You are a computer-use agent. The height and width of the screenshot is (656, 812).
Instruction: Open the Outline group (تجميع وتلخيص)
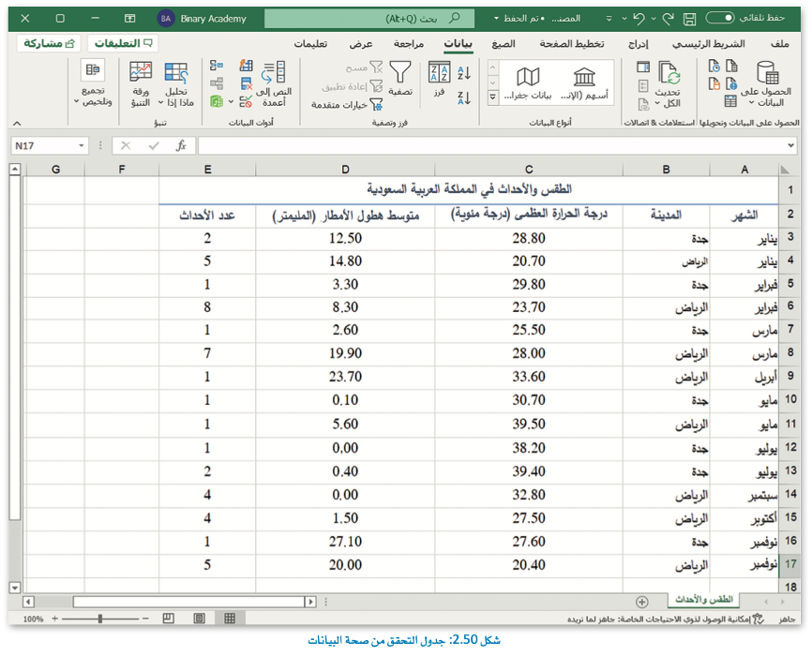point(93,82)
